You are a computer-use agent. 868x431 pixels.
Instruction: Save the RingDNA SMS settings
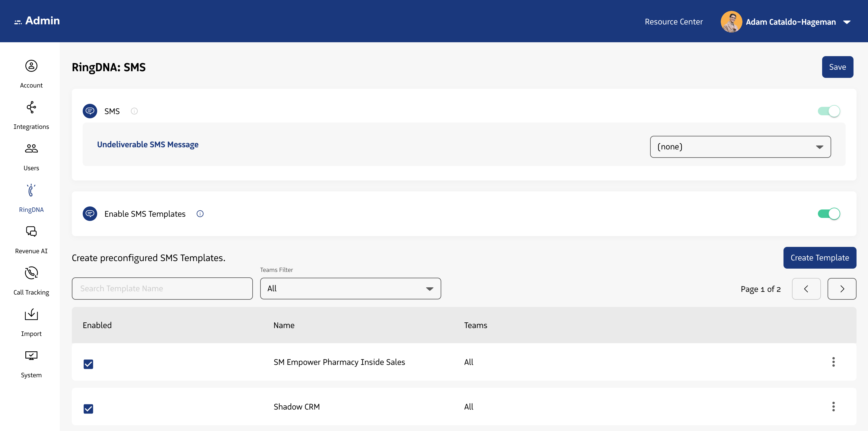point(837,67)
